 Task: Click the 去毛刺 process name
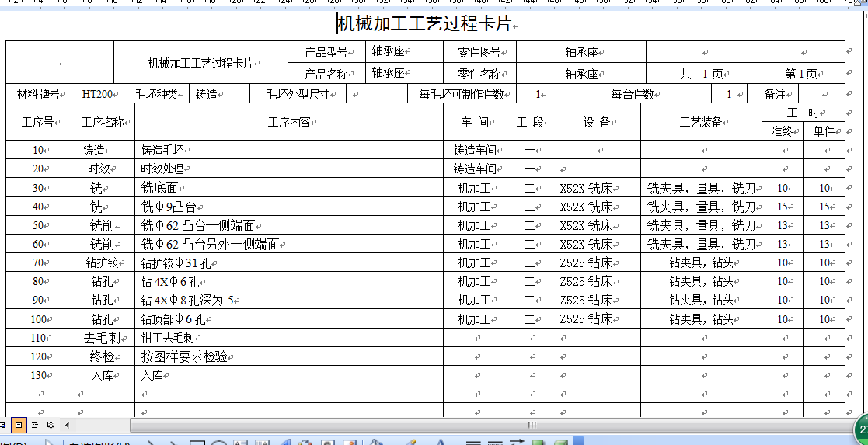pyautogui.click(x=103, y=338)
